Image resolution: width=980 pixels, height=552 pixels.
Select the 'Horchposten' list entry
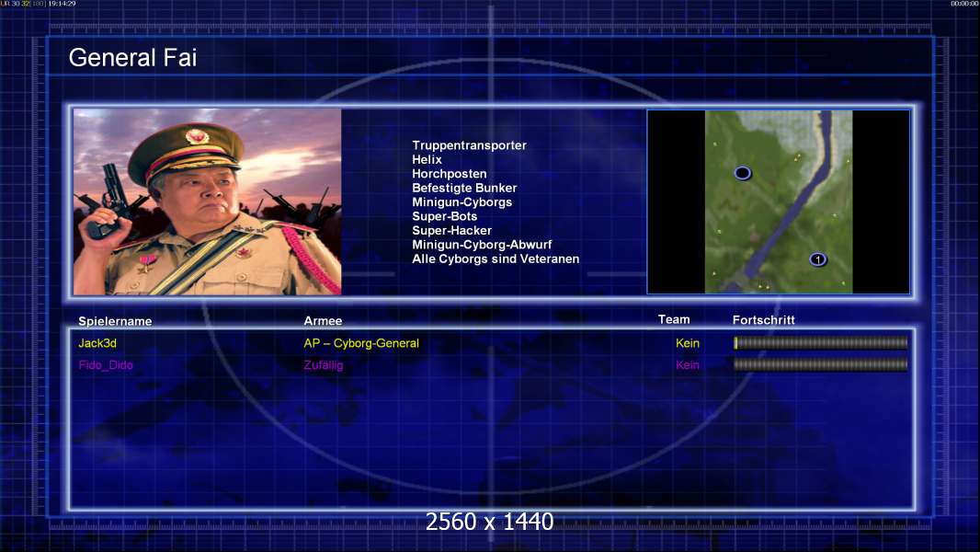(449, 174)
